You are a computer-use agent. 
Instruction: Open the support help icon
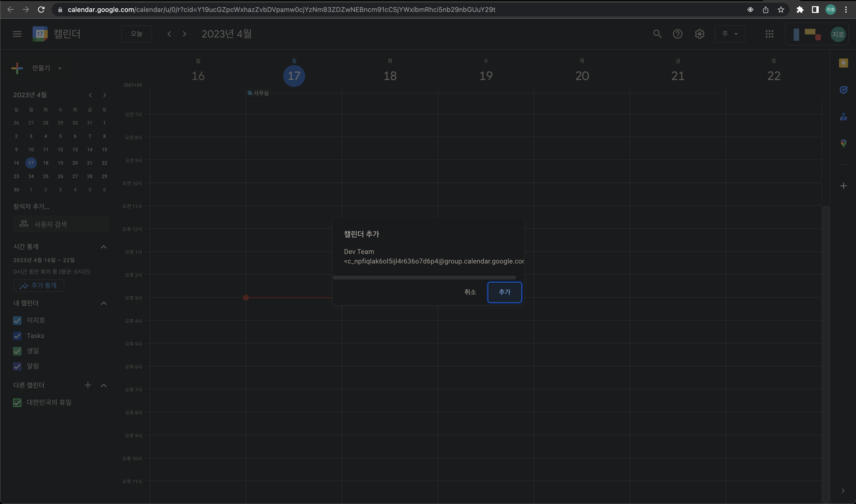click(x=677, y=34)
